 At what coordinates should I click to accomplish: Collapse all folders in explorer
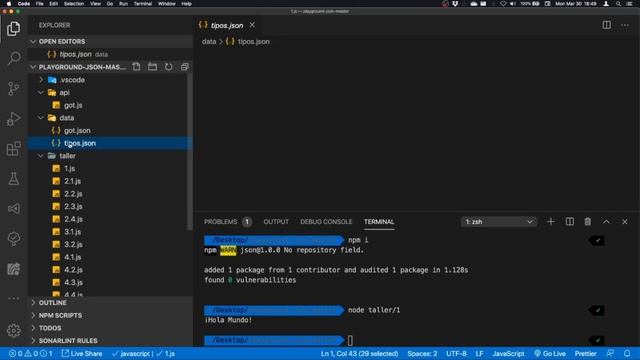(184, 67)
